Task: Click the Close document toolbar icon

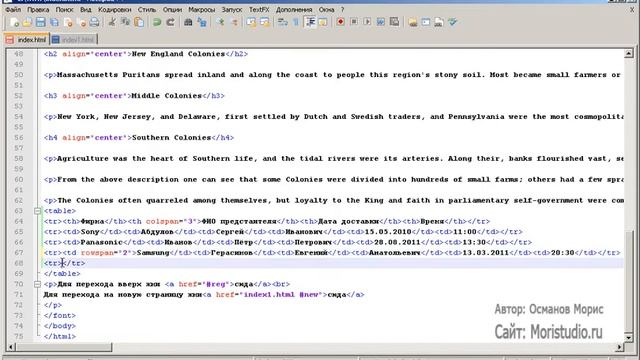Action: point(68,22)
